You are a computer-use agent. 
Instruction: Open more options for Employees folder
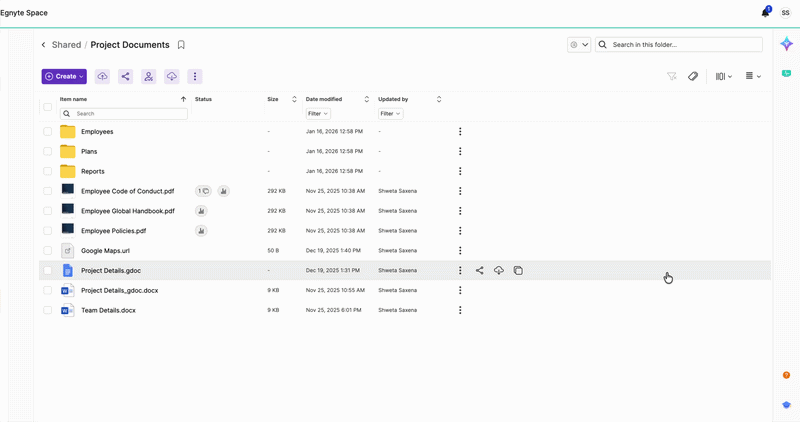pyautogui.click(x=460, y=132)
